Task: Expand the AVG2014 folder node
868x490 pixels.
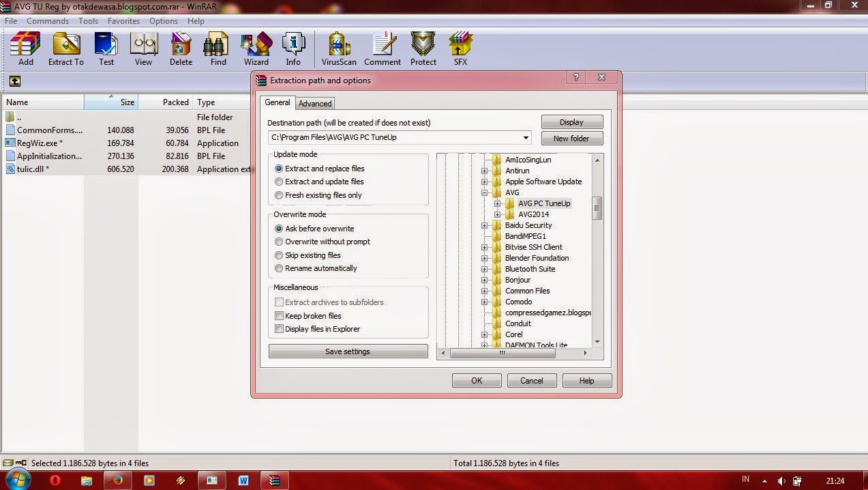Action: pos(497,214)
